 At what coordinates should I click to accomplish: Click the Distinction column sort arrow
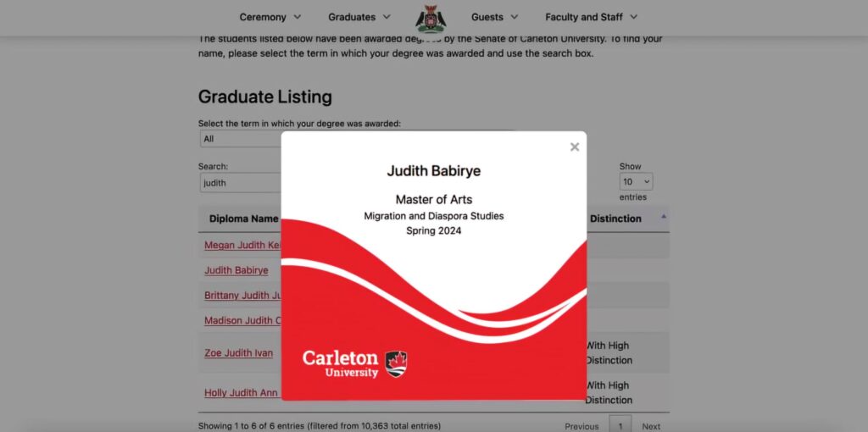664,216
